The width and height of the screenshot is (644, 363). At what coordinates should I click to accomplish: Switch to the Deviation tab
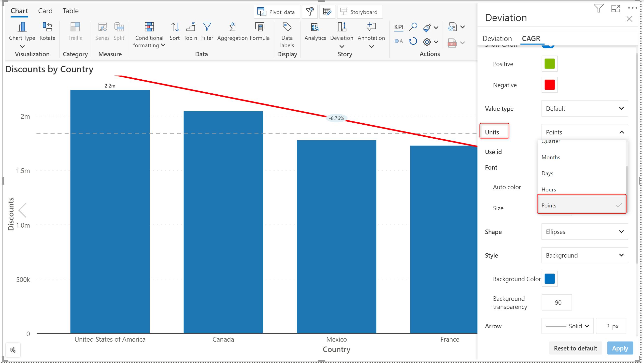[497, 39]
